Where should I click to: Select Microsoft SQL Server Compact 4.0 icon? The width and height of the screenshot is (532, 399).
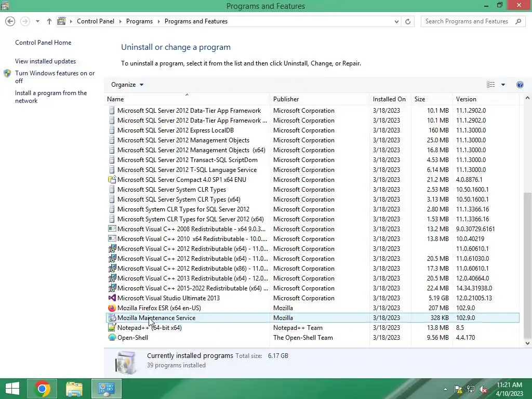click(x=112, y=179)
